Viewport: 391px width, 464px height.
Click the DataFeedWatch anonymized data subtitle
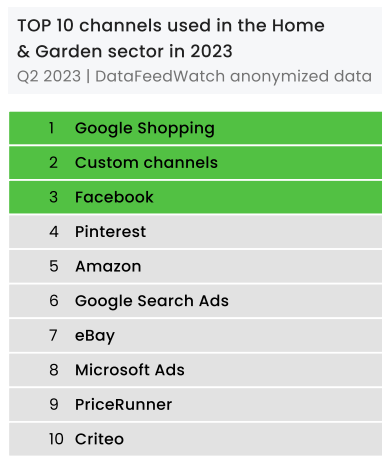coord(233,76)
